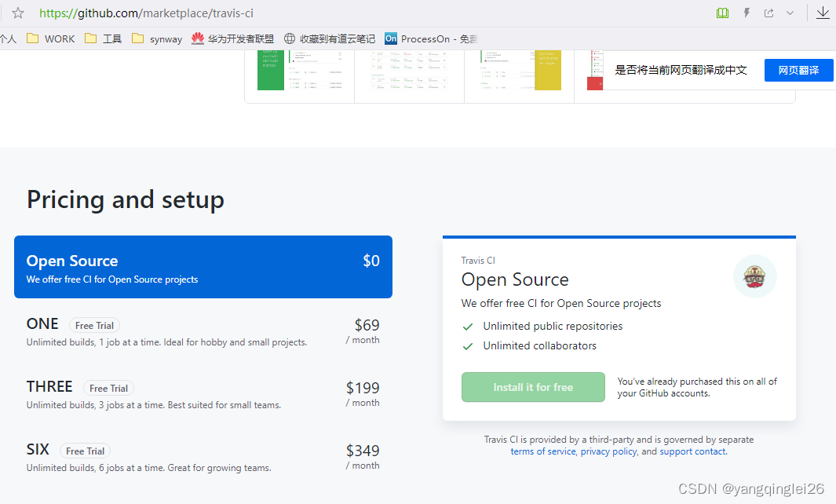Open the first green screenshot thumbnail
836x504 pixels.
300,71
